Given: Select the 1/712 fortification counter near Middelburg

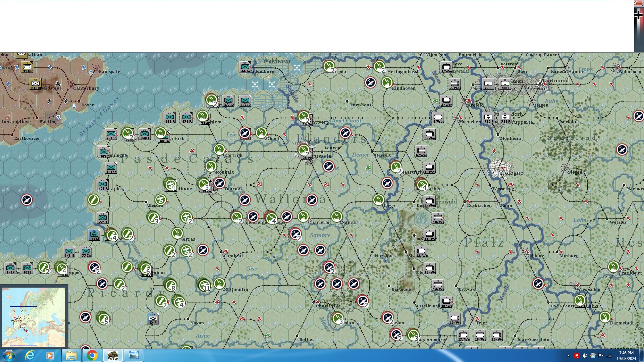Looking at the screenshot, I should 245,100.
